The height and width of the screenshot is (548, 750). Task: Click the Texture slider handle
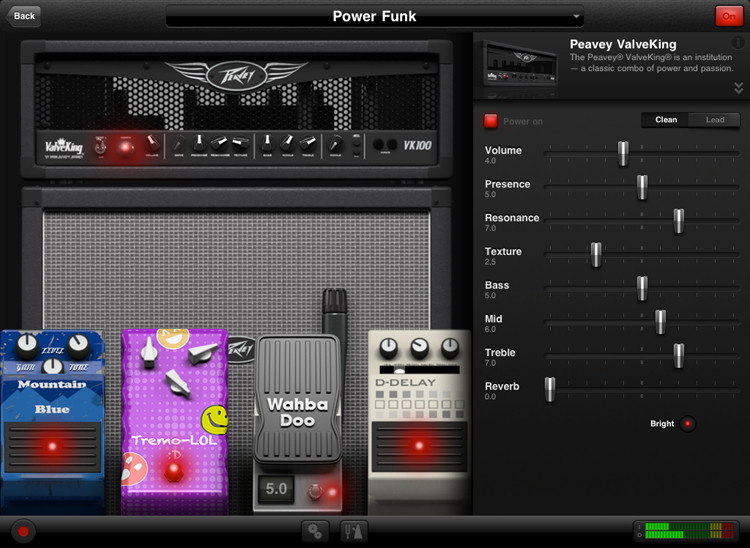(596, 254)
